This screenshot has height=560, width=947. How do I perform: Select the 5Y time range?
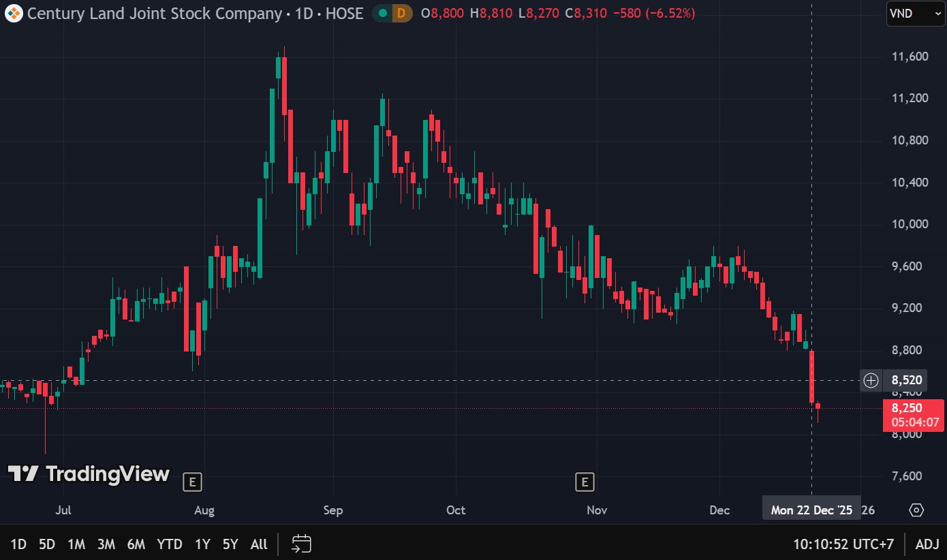click(x=230, y=544)
